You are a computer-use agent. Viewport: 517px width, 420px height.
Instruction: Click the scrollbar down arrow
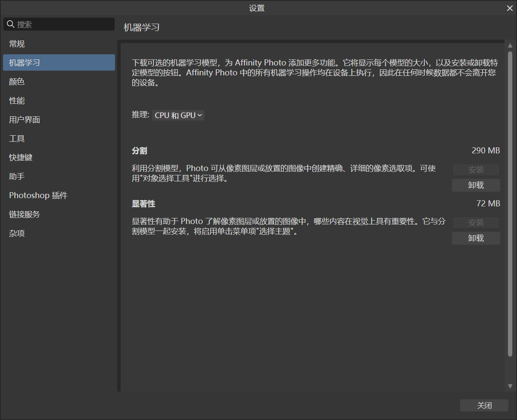tap(510, 386)
